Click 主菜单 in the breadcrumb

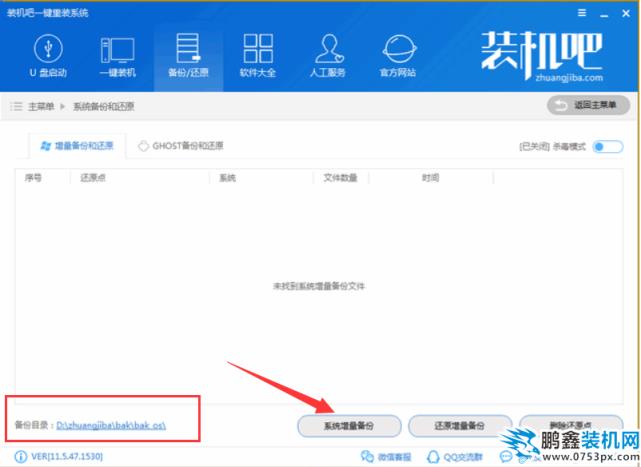pyautogui.click(x=41, y=107)
